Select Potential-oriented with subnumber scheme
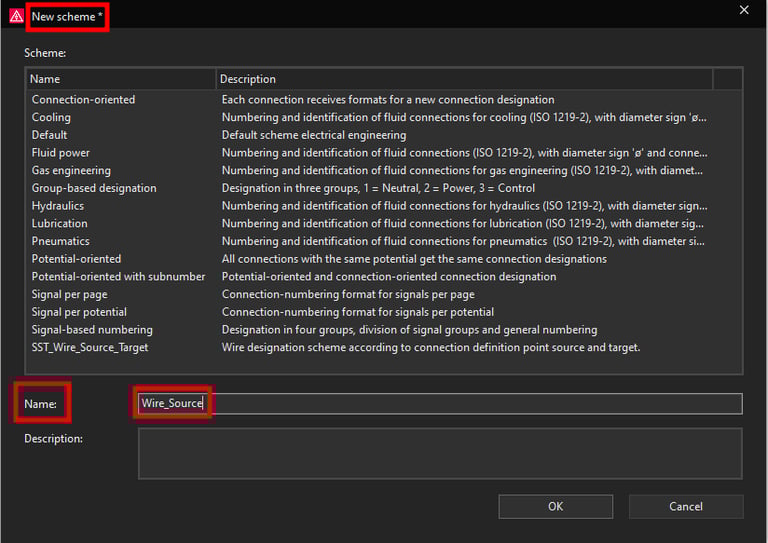 click(119, 277)
